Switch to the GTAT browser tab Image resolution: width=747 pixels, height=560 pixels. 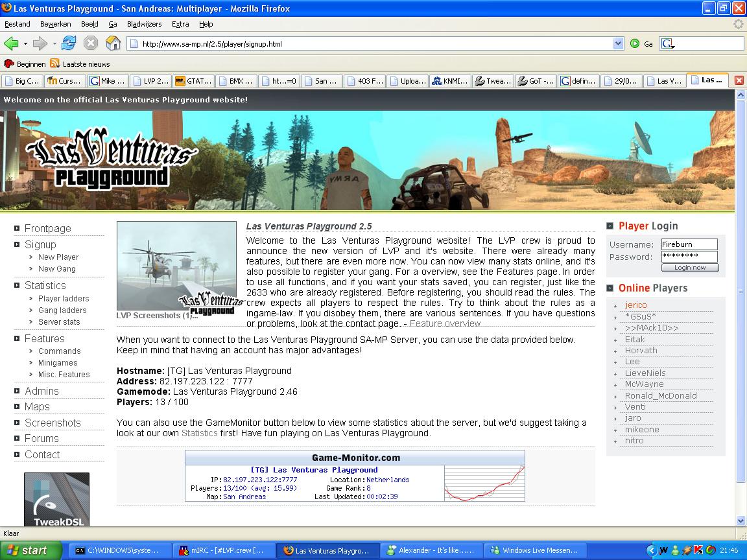pos(193,81)
